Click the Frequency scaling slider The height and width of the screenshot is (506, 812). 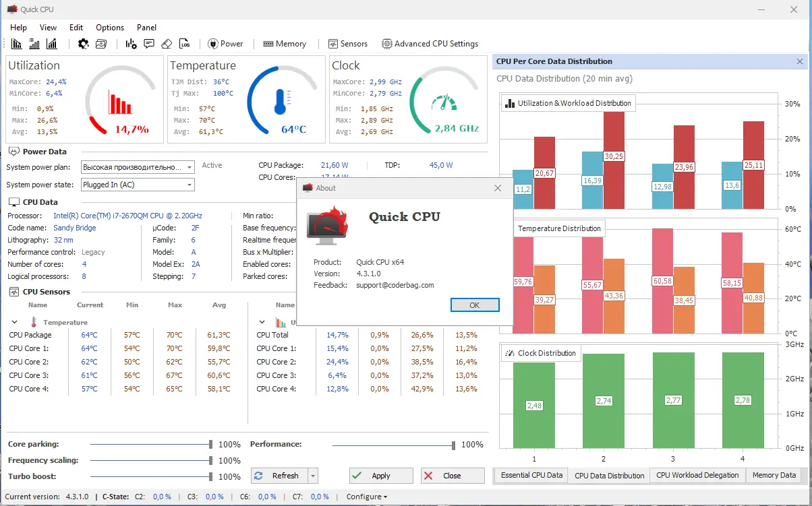click(x=151, y=461)
